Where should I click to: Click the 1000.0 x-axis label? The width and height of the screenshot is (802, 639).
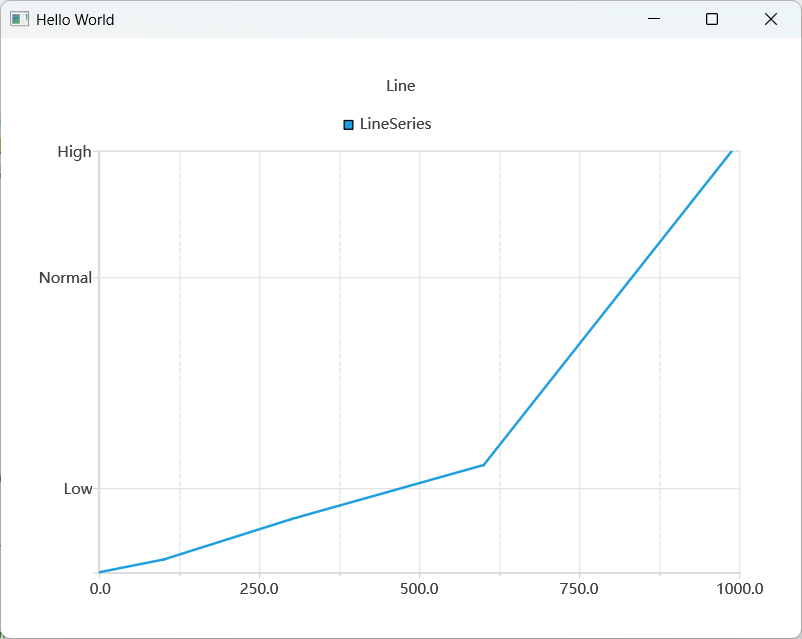click(740, 589)
